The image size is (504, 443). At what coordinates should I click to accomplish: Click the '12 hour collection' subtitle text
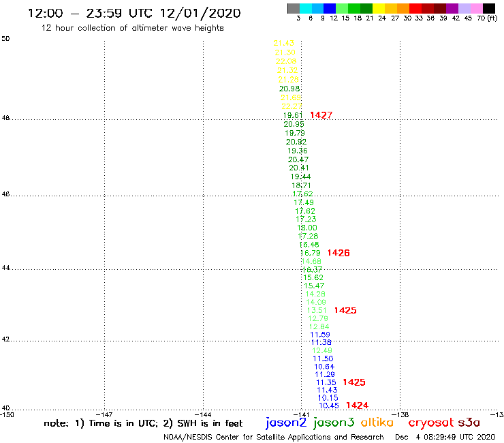[x=132, y=28]
